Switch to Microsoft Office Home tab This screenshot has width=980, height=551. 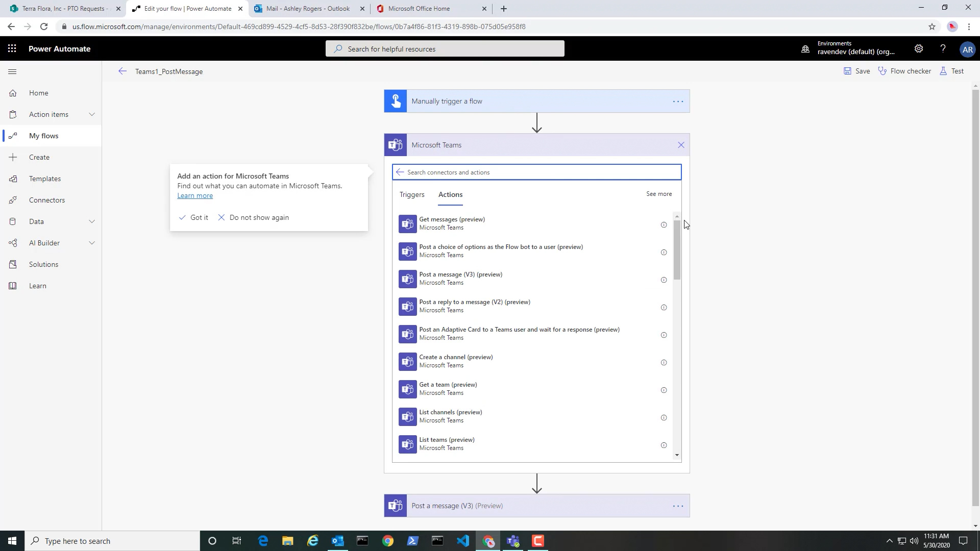pos(431,9)
